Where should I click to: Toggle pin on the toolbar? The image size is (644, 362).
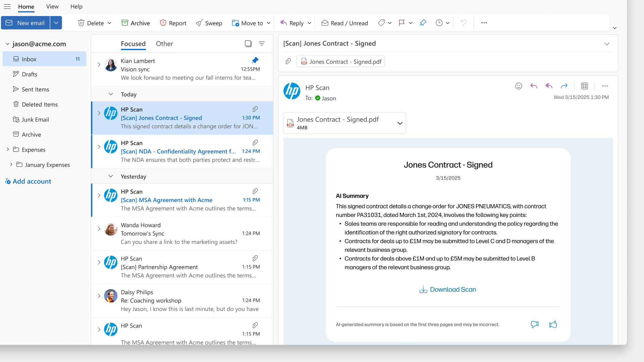coord(423,23)
